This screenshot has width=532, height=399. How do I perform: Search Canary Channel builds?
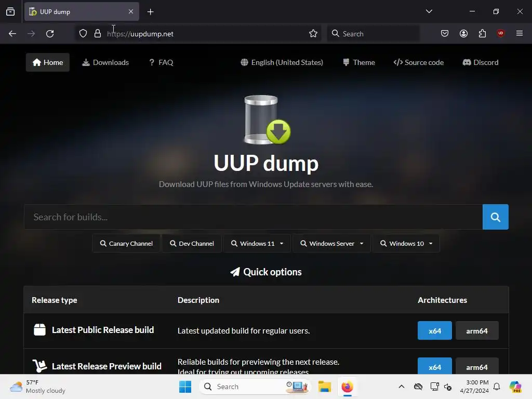(126, 244)
